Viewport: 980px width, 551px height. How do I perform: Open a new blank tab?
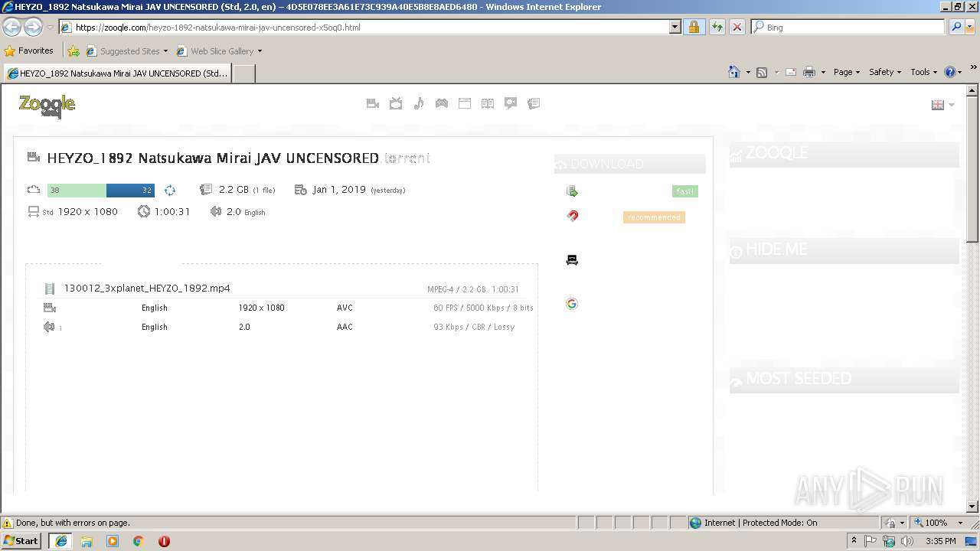243,73
